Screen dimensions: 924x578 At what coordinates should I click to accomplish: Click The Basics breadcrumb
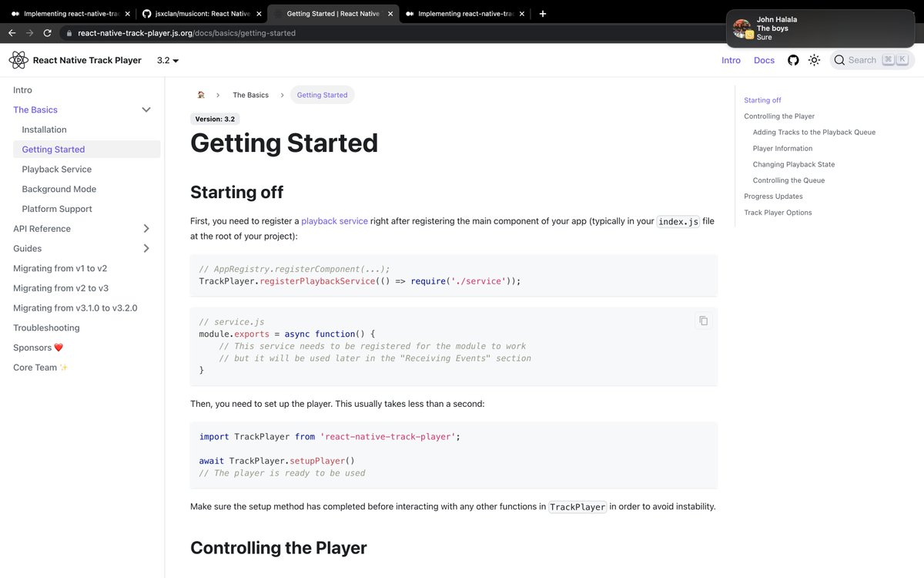point(251,95)
